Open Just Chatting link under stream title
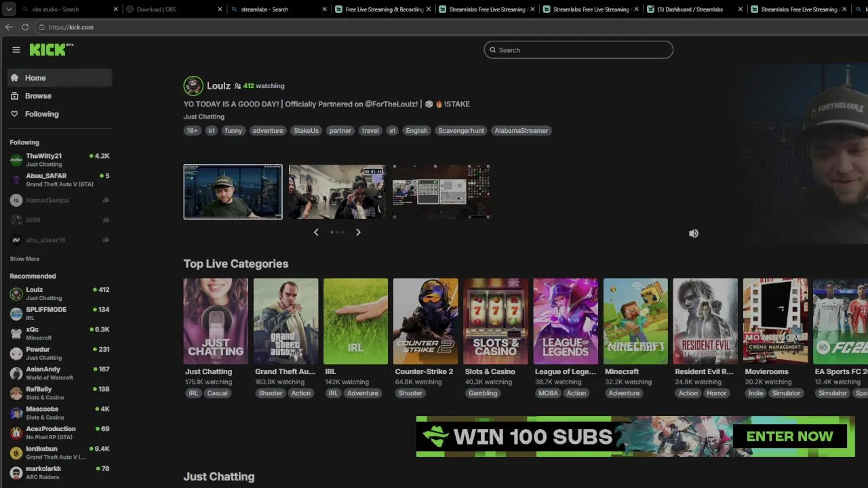Image resolution: width=868 pixels, height=488 pixels. tap(203, 117)
